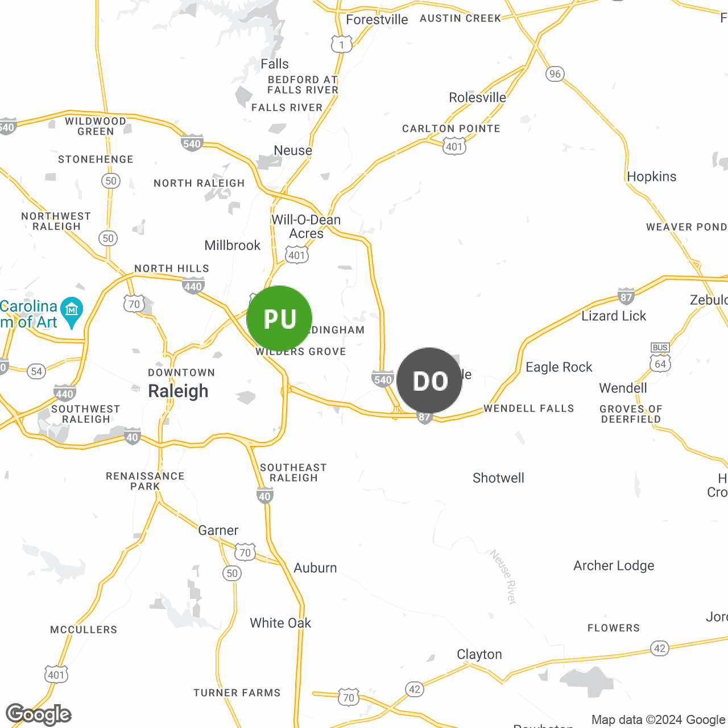
Task: Click the US 1 shield near Forestville
Action: click(342, 44)
